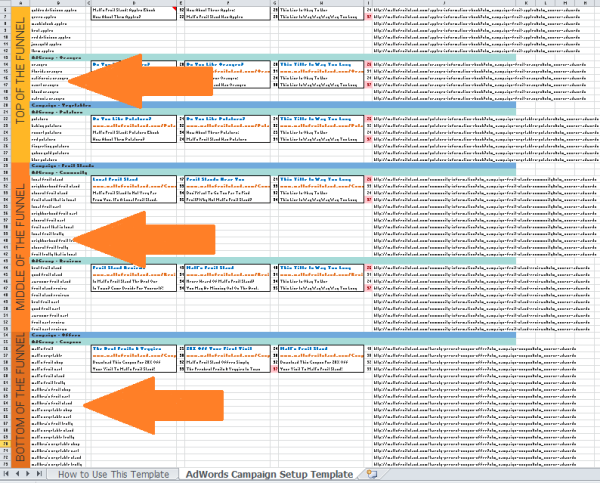Click the insert new worksheet icon
This screenshot has width=600, height=483.
click(373, 474)
